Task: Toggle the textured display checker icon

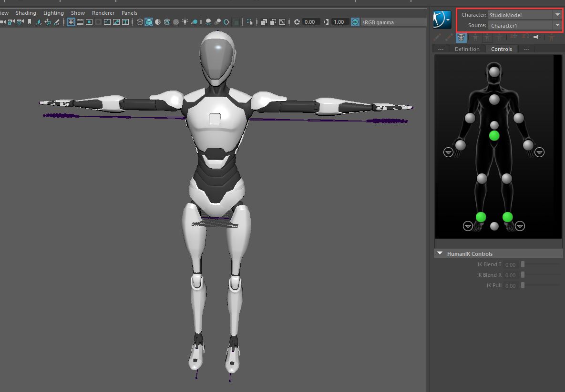Action: coord(176,22)
